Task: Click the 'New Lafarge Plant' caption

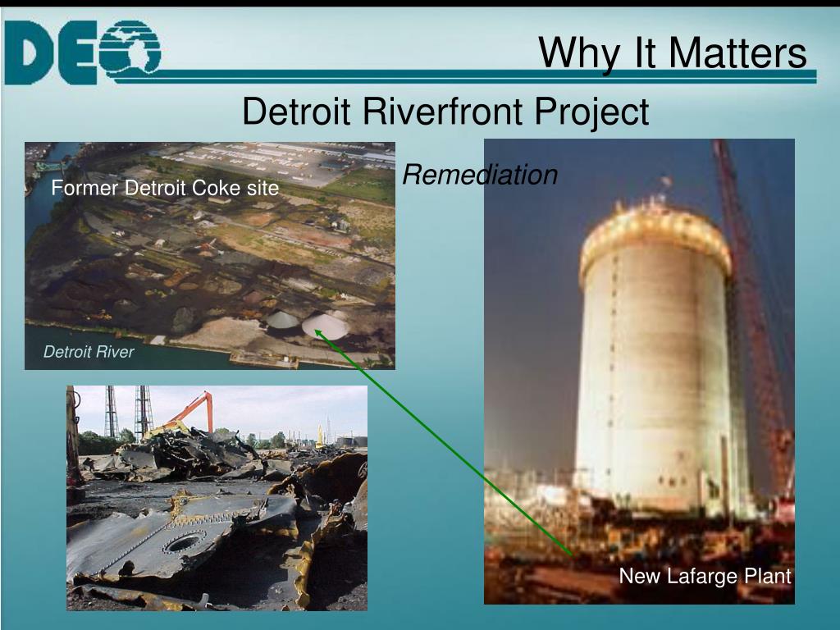Action: 705,576
